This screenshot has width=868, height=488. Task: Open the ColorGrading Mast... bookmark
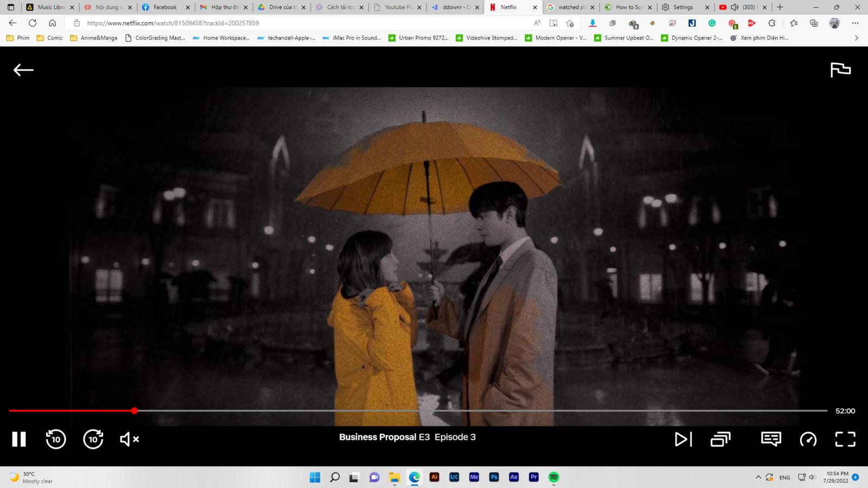(155, 38)
